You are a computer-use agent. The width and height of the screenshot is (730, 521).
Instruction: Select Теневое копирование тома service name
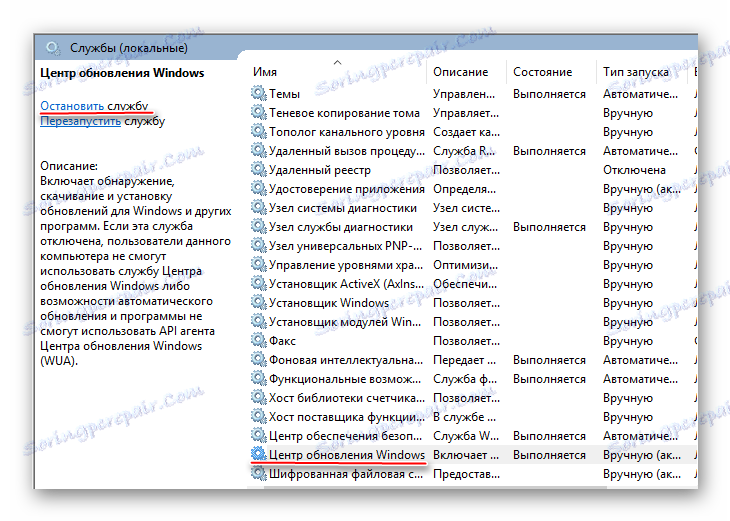pos(344,113)
